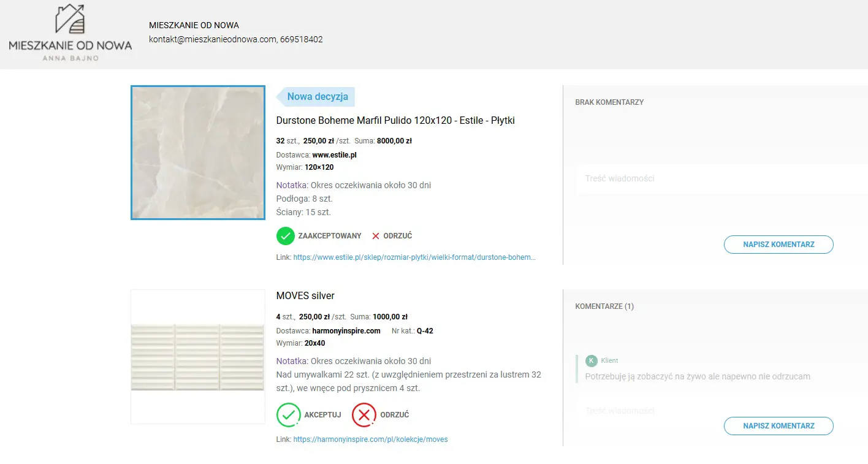This screenshot has height=464, width=868.
Task: Click the Mieszkanie od Nowa house logo
Action: [x=70, y=32]
